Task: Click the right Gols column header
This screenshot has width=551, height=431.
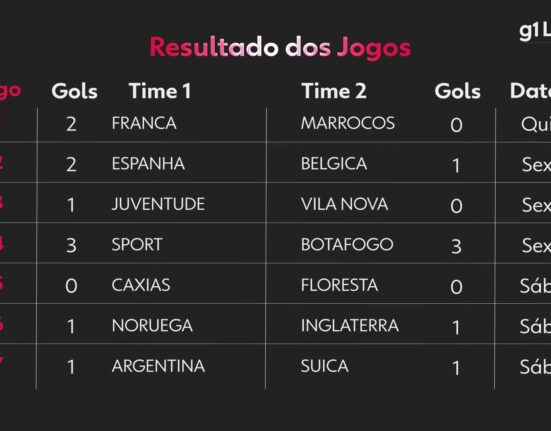Action: pos(457,91)
